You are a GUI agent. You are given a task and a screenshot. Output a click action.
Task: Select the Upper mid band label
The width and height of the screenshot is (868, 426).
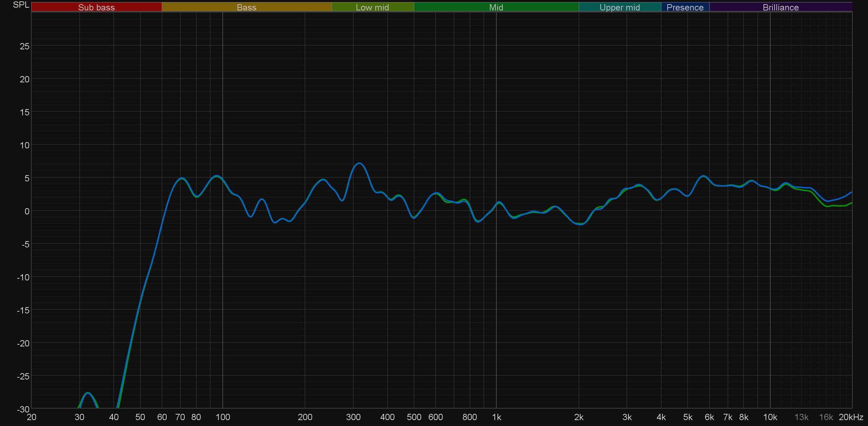[619, 7]
